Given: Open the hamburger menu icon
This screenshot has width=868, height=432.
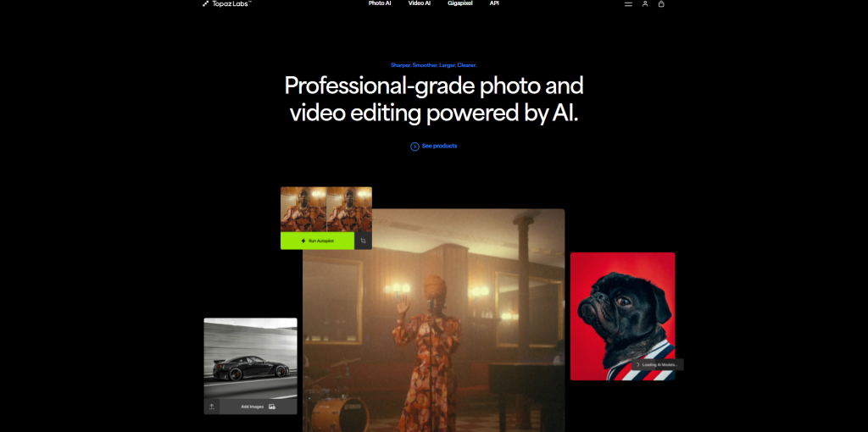Looking at the screenshot, I should click(628, 4).
